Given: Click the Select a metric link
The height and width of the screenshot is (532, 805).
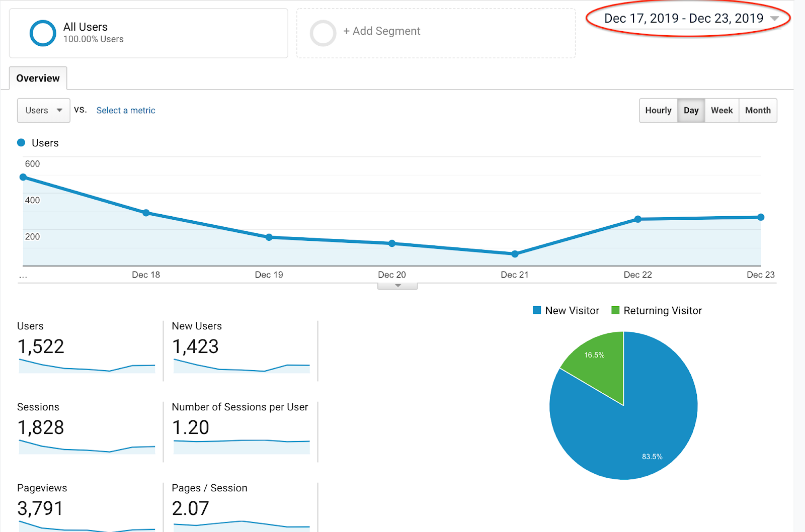Looking at the screenshot, I should pyautogui.click(x=126, y=110).
